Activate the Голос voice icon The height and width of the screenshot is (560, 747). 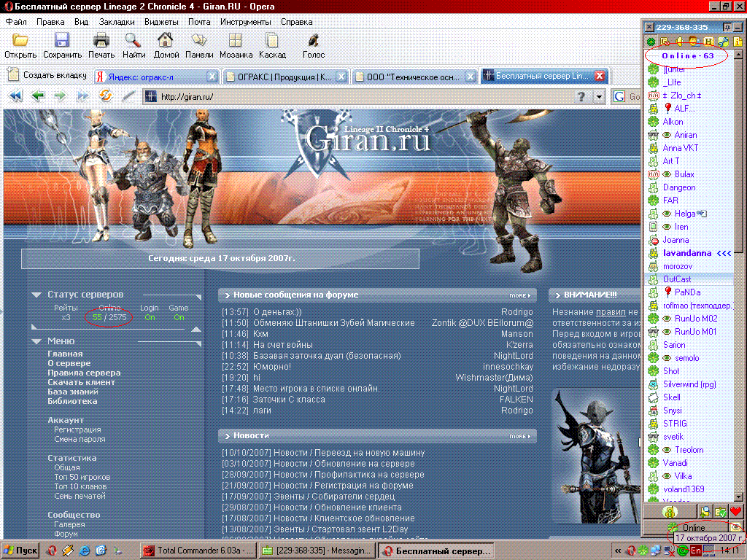(313, 40)
